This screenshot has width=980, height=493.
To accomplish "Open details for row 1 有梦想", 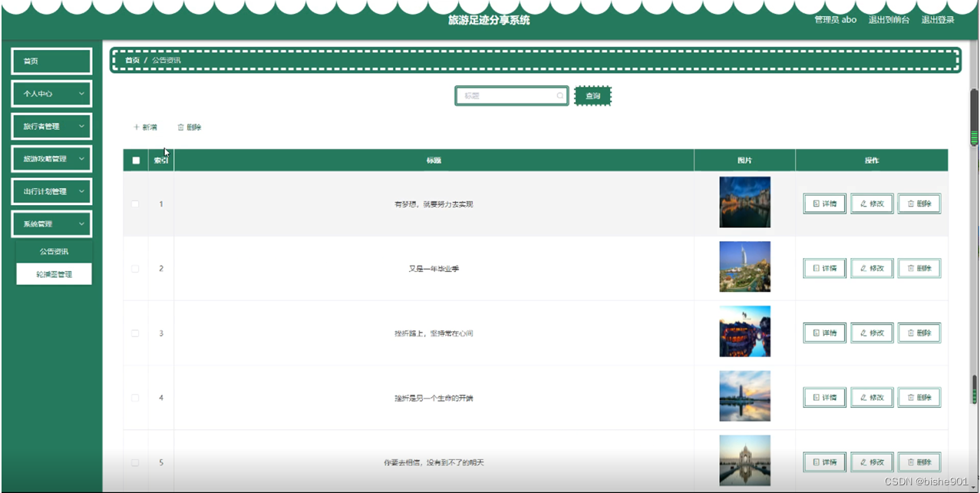I will pos(825,203).
